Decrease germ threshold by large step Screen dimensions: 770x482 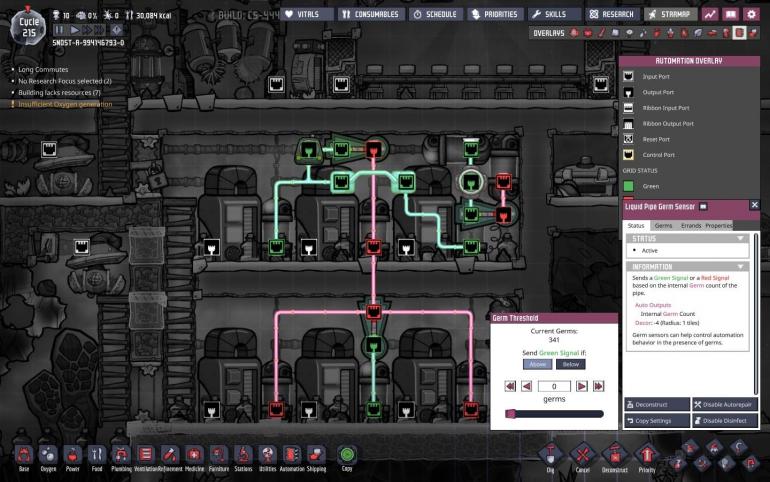click(510, 386)
